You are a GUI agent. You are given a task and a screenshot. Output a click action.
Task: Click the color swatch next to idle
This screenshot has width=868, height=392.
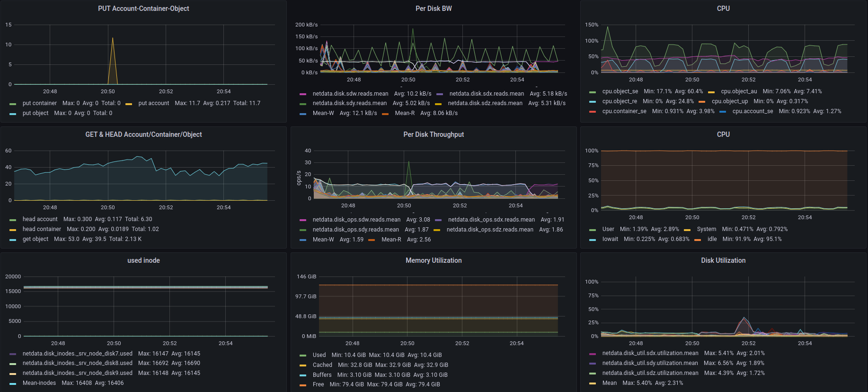(698, 240)
